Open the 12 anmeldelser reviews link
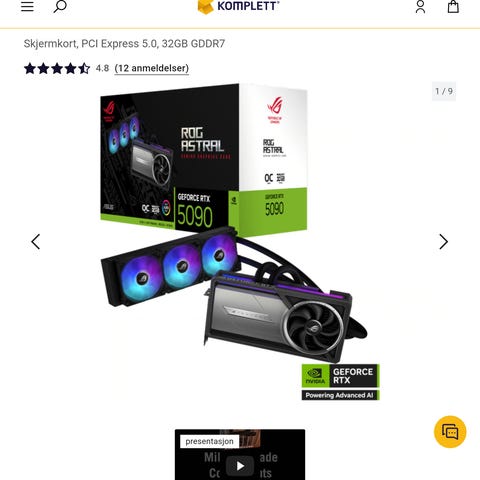 point(152,68)
